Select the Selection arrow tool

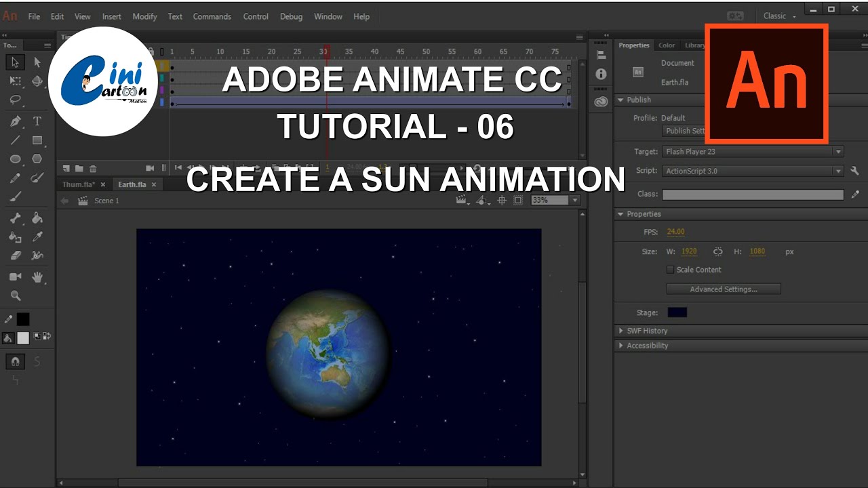[x=15, y=62]
